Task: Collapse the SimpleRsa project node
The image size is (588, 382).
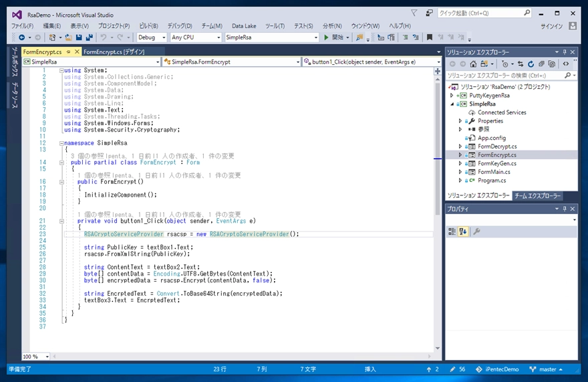Action: [x=452, y=104]
